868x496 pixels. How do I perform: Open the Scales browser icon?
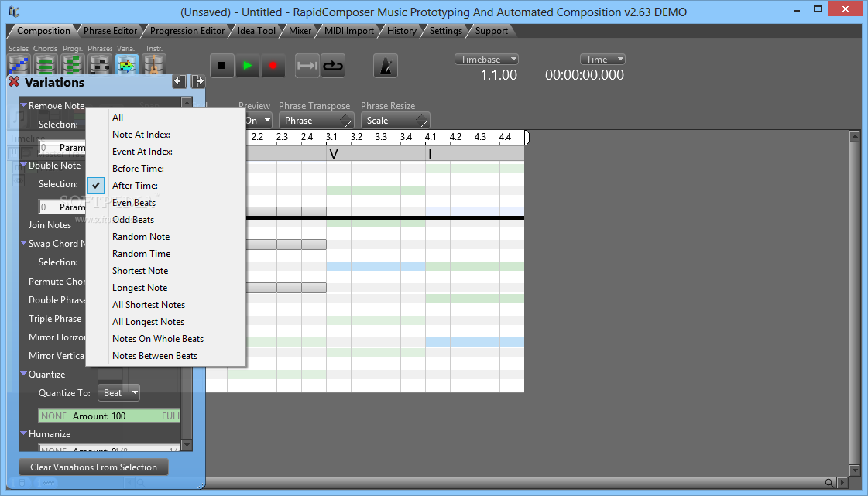tap(19, 65)
